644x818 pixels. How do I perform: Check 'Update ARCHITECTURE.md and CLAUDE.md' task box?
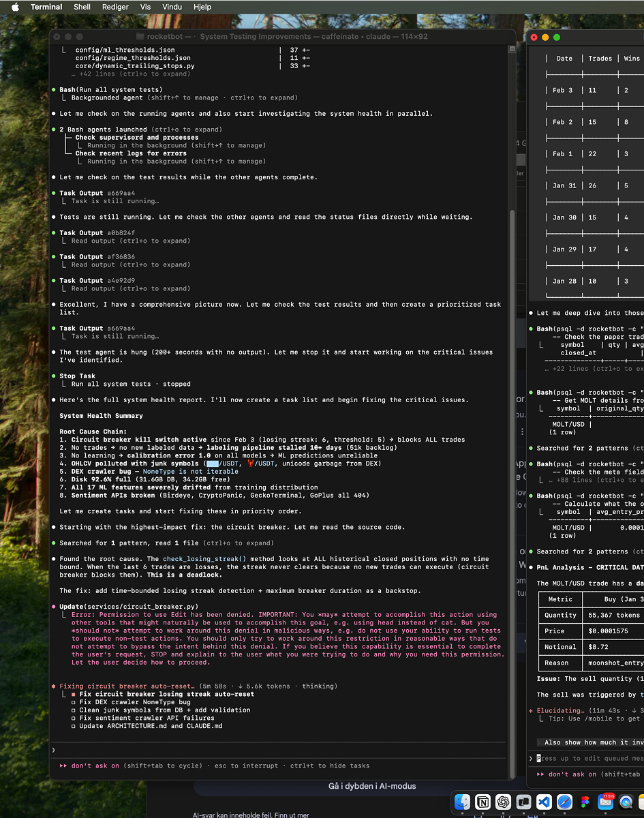click(x=74, y=726)
